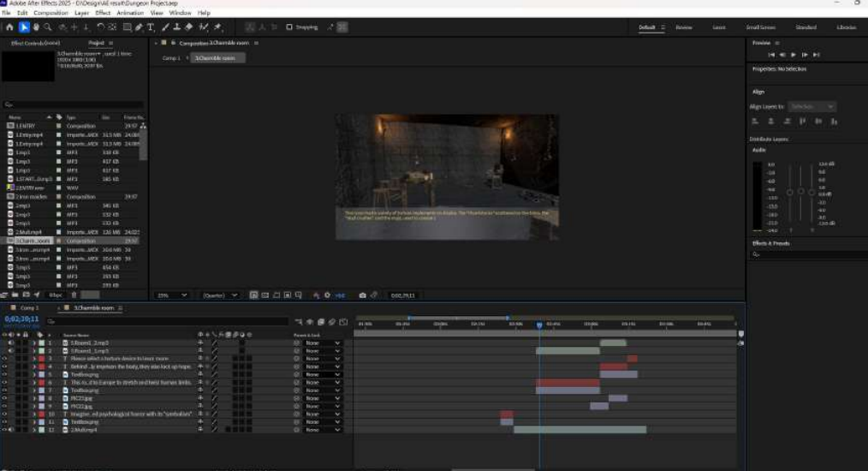Select the Roto Brush tool

click(204, 27)
